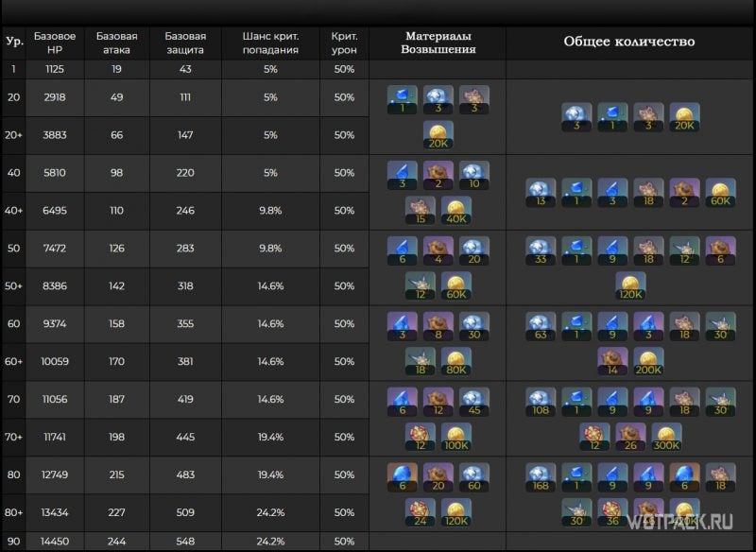Click the crystal orb icon showing 45
This screenshot has width=756, height=552.
point(474,402)
